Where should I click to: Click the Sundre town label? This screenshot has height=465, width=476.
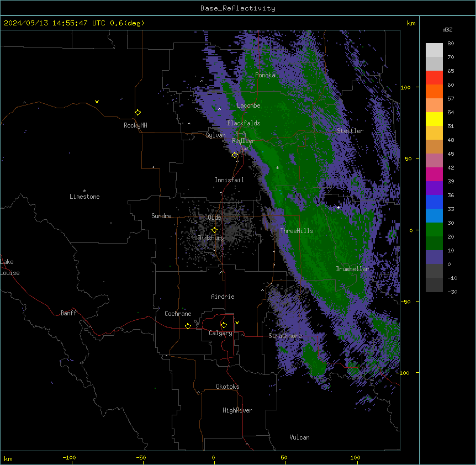[x=161, y=216]
